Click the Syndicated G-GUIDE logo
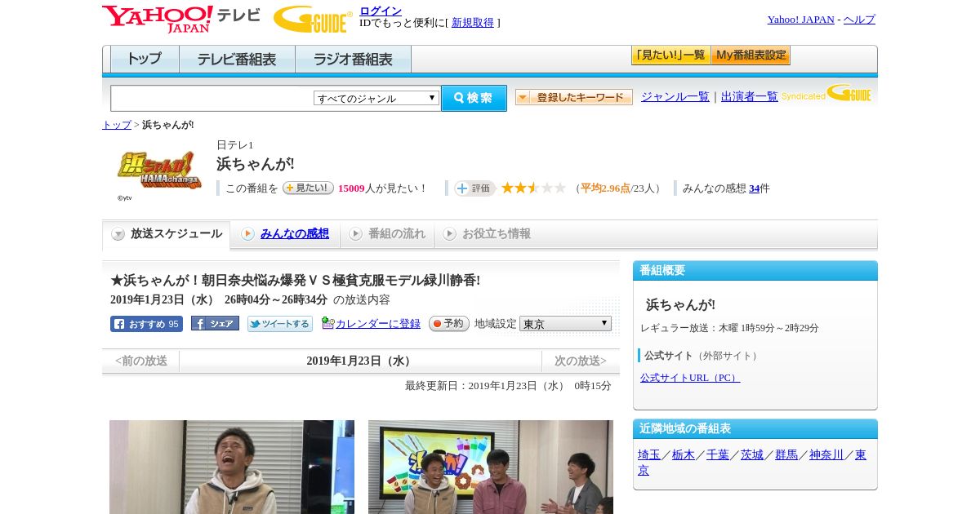The height and width of the screenshot is (514, 980). pyautogui.click(x=826, y=94)
